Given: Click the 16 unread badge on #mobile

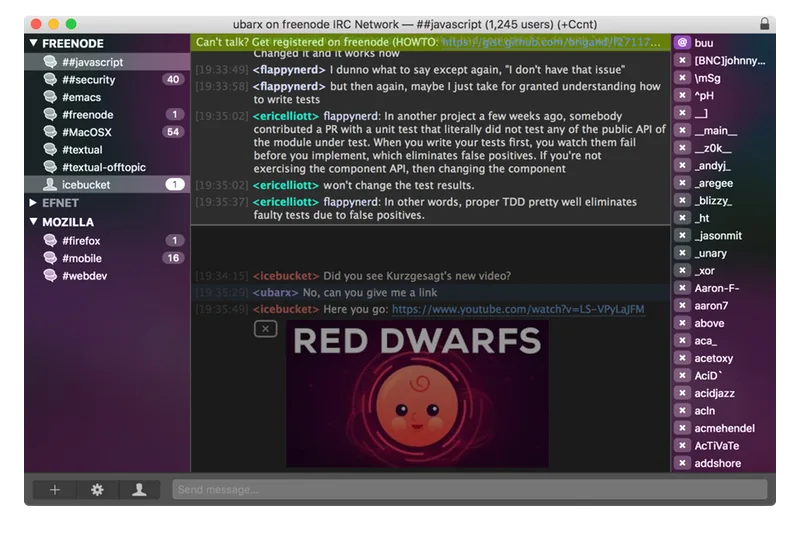Looking at the screenshot, I should 173,258.
